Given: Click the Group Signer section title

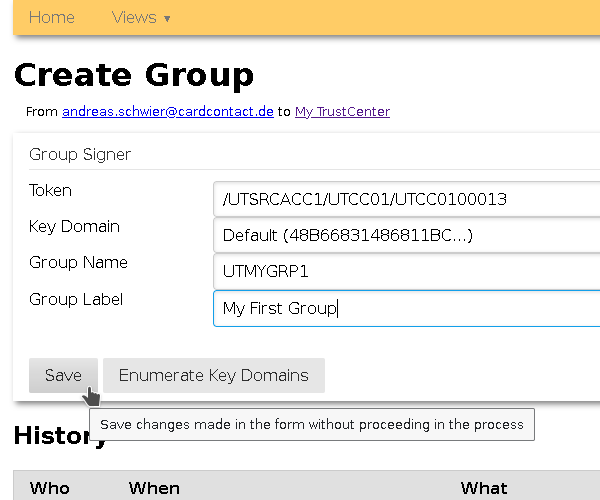Looking at the screenshot, I should click(x=80, y=155).
